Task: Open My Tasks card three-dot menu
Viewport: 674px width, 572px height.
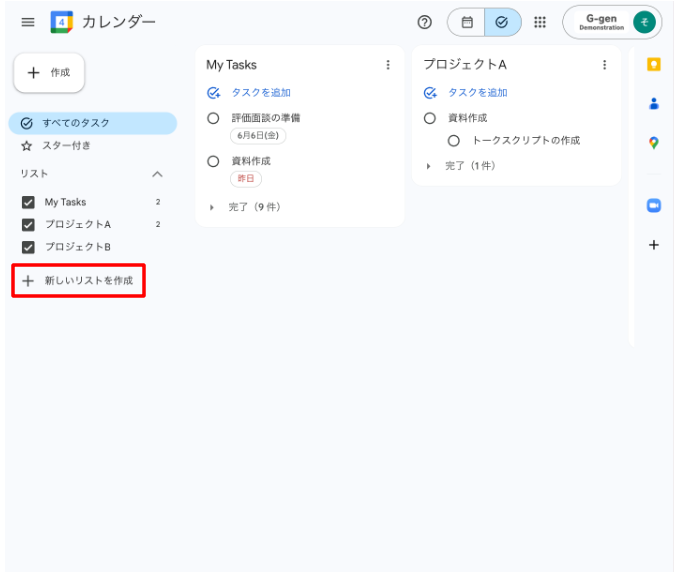Action: pos(388,65)
